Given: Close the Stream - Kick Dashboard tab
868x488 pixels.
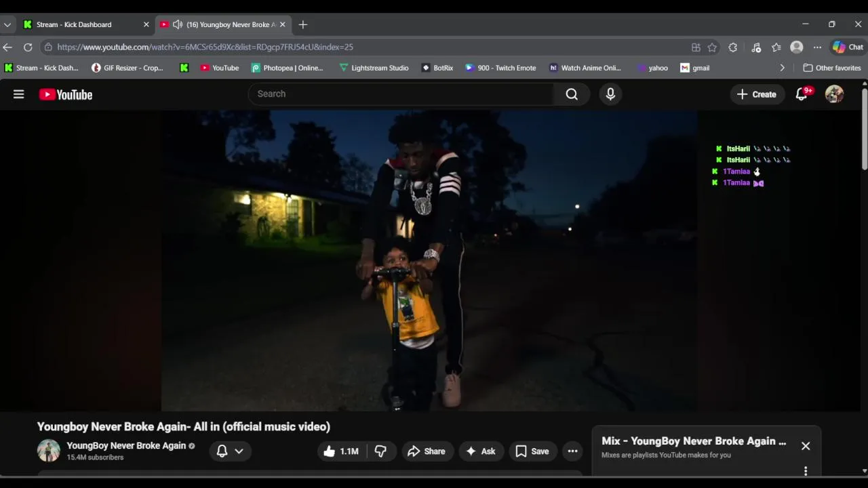Looking at the screenshot, I should coord(146,24).
